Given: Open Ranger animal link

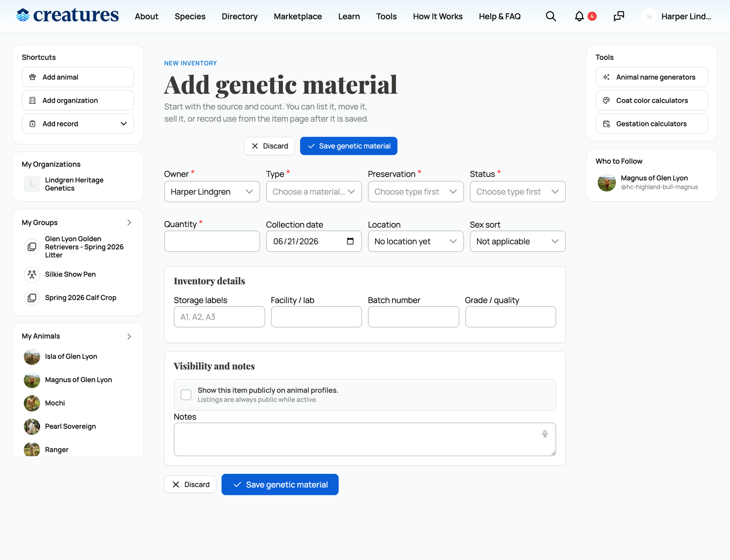Looking at the screenshot, I should click(x=56, y=450).
